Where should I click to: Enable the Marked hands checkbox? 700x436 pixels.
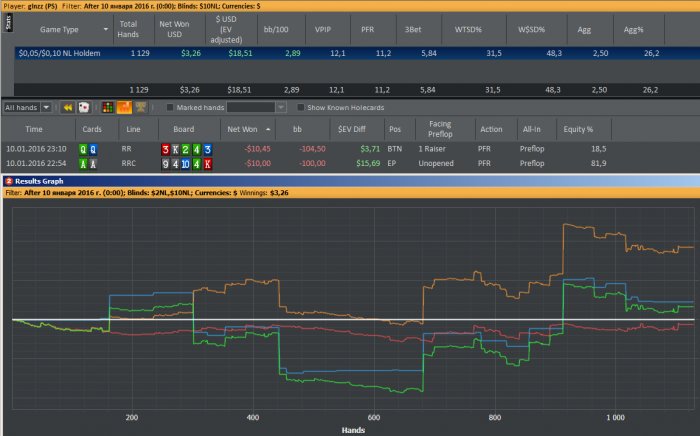point(170,108)
